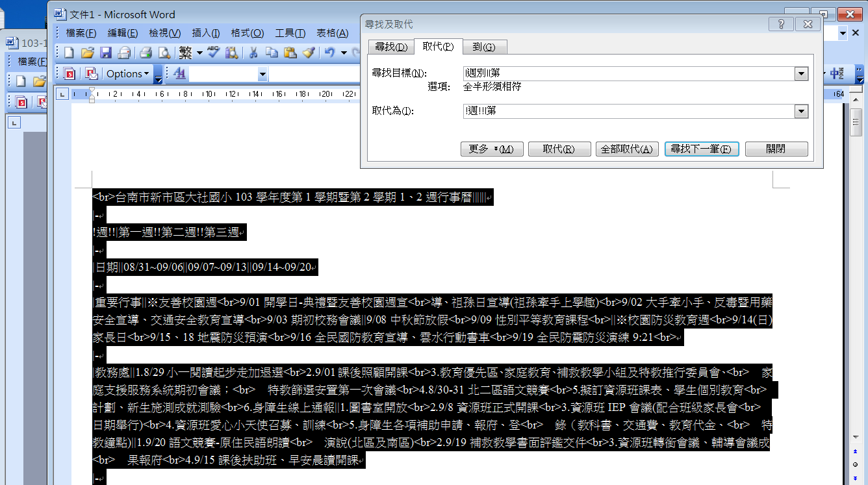The height and width of the screenshot is (485, 868).
Task: Click the red S PDF convert icon in 文件1
Action: coord(70,74)
